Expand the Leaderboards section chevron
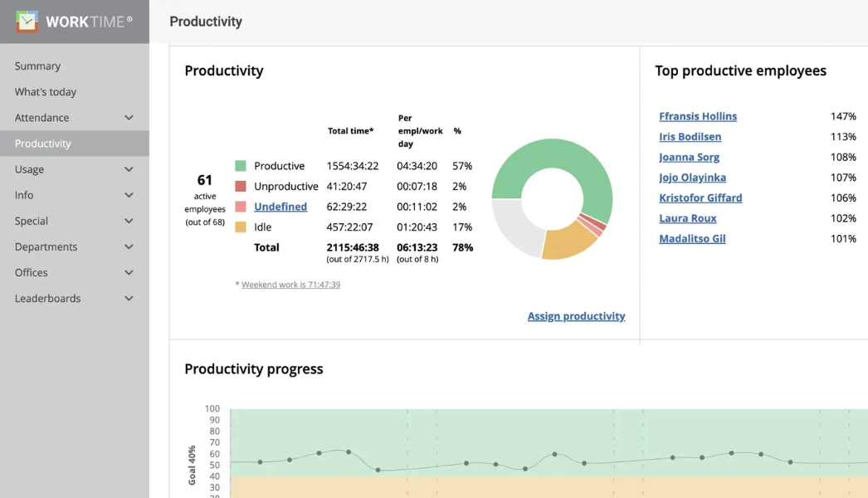The width and height of the screenshot is (868, 498). pos(129,298)
